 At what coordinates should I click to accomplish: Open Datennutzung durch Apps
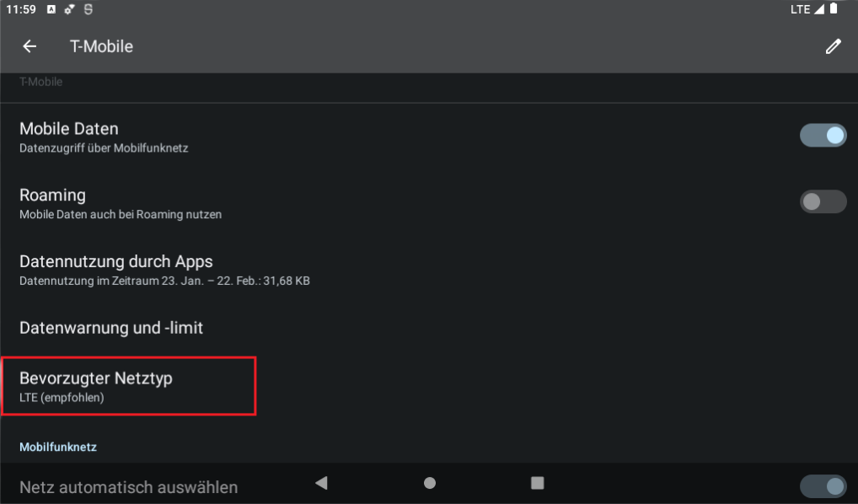(164, 269)
